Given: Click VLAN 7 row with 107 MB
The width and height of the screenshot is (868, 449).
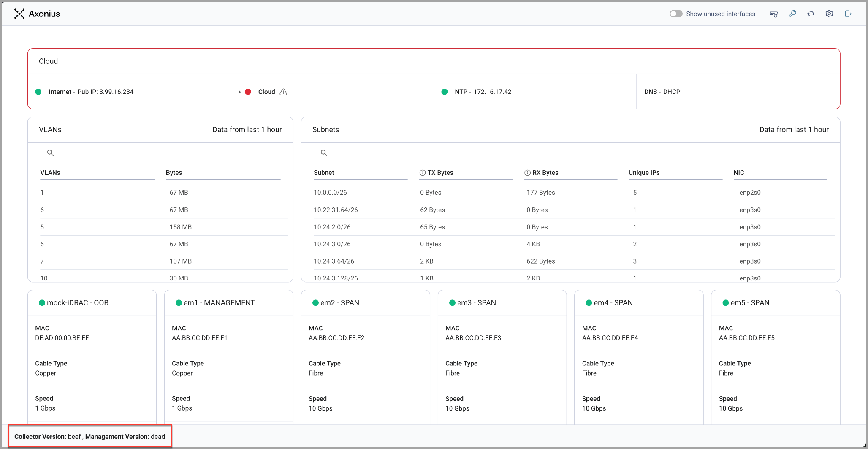Looking at the screenshot, I should (164, 261).
